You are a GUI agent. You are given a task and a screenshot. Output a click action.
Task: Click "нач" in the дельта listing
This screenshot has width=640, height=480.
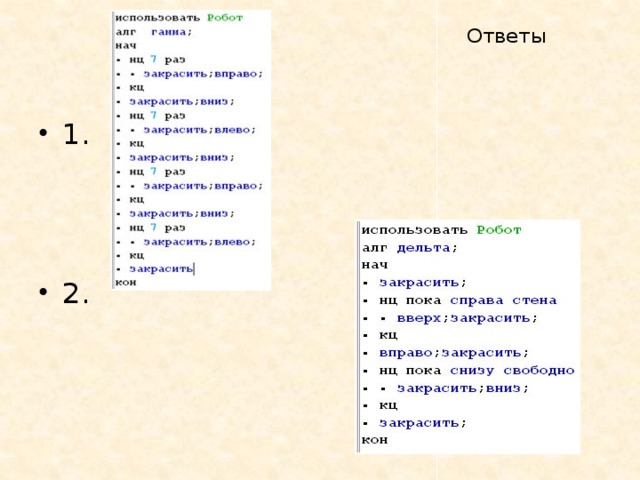pos(374,265)
